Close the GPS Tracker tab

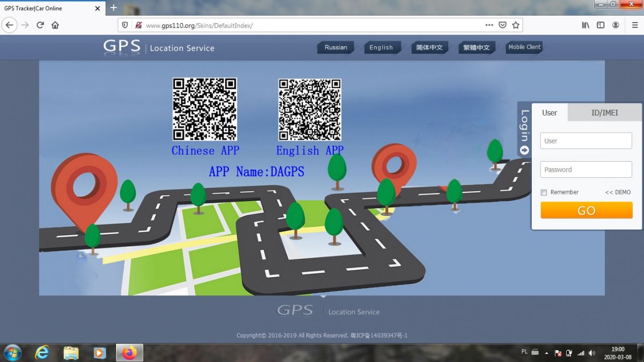point(98,9)
